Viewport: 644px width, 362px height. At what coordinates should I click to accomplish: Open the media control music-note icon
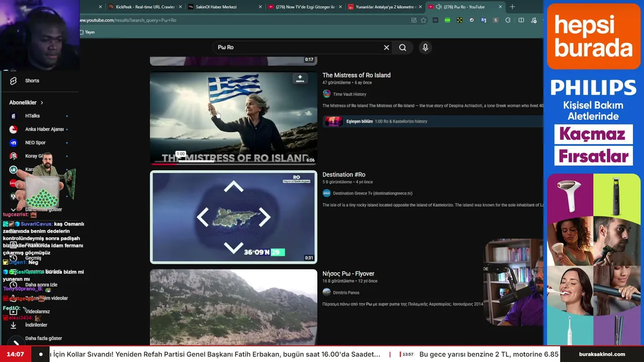[533, 20]
